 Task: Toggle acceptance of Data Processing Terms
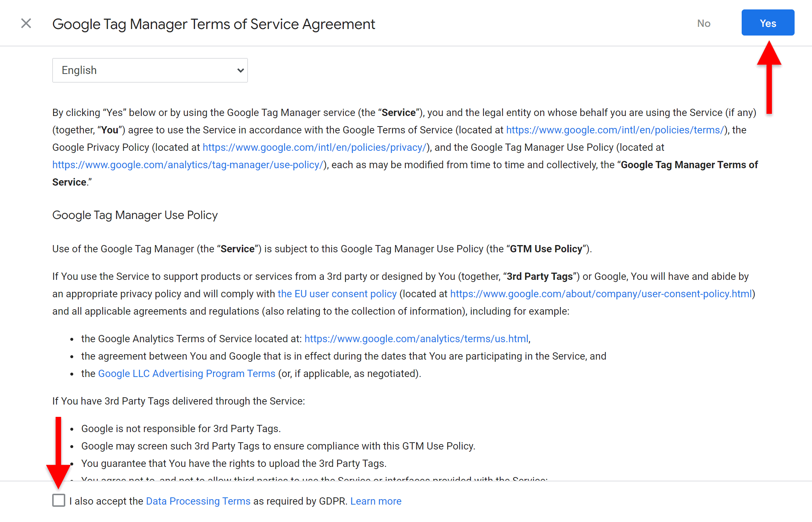[x=58, y=500]
